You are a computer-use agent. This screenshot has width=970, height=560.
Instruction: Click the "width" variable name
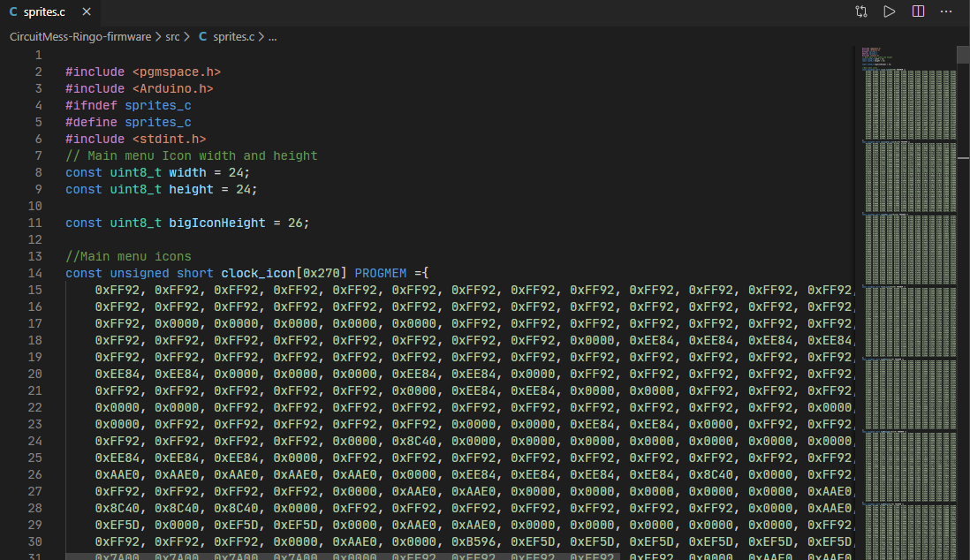[187, 172]
